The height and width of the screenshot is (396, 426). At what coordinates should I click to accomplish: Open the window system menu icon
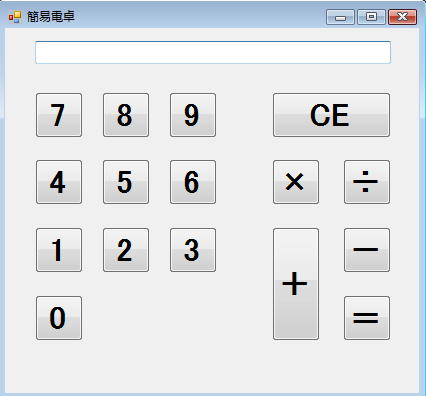(x=15, y=17)
